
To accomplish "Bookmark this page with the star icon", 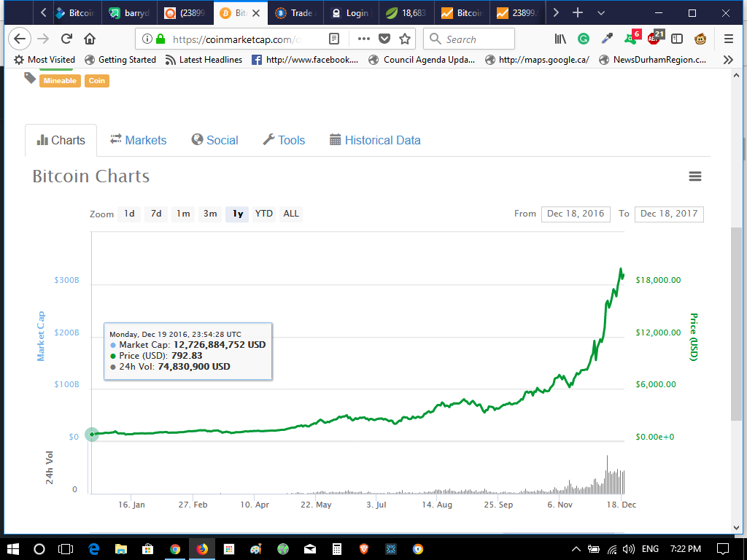I will 405,39.
